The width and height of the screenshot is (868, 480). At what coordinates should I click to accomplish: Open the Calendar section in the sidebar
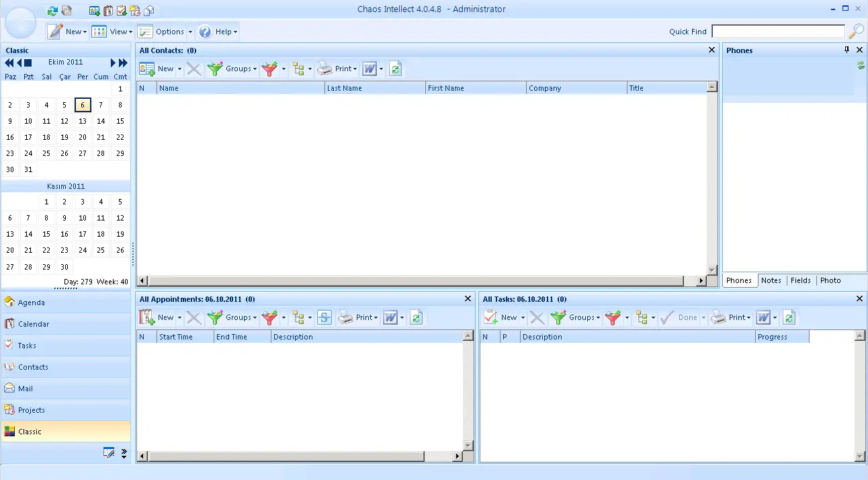tap(66, 324)
